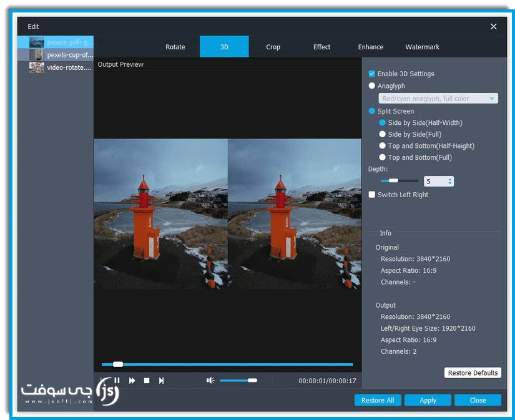This screenshot has width=515, height=420.
Task: Click the pexels-gylfi thumbnail image
Action: click(36, 42)
